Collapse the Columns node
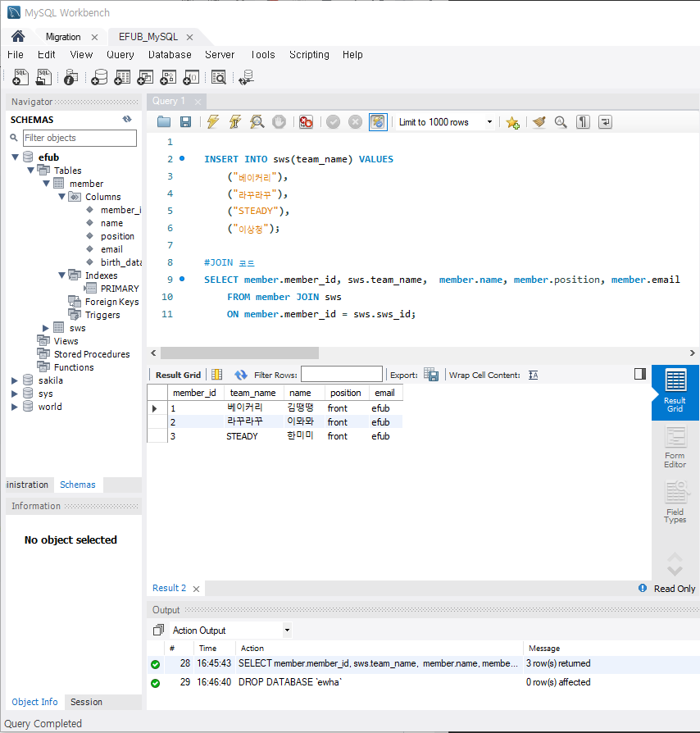700x733 pixels. (x=61, y=196)
